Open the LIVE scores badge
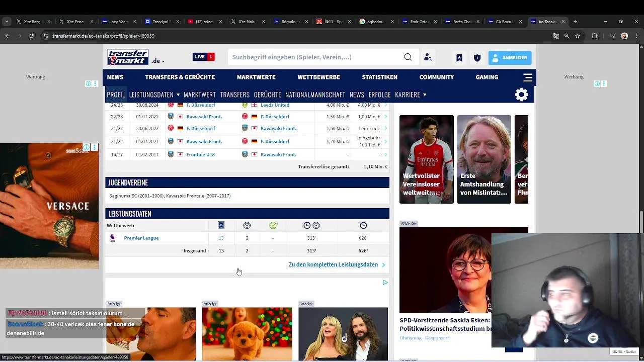Viewport: 644px width, 362px height. [204, 57]
